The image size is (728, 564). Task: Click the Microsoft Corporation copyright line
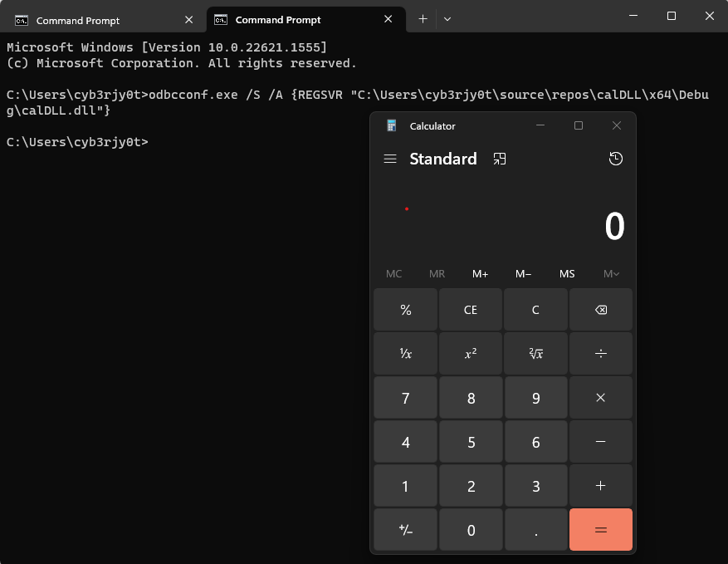pos(182,63)
